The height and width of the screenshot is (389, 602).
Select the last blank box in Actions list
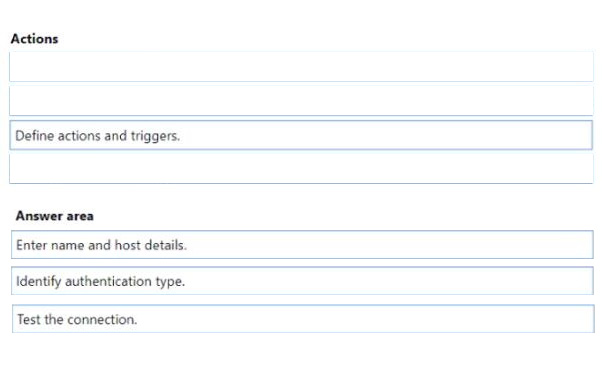301,169
